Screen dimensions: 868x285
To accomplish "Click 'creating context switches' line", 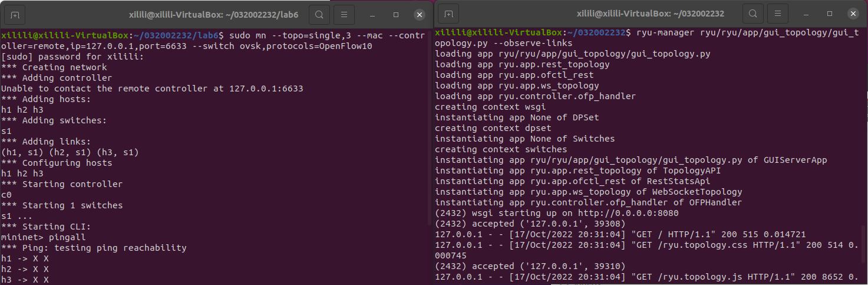I will tap(501, 149).
